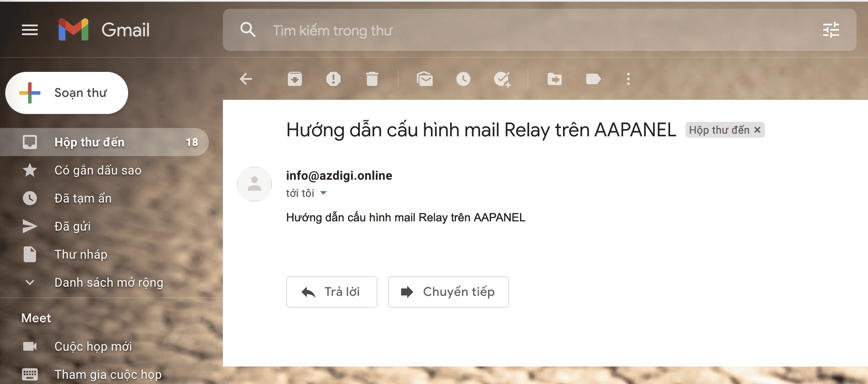The height and width of the screenshot is (384, 868).
Task: Show search options filter icon
Action: click(831, 30)
